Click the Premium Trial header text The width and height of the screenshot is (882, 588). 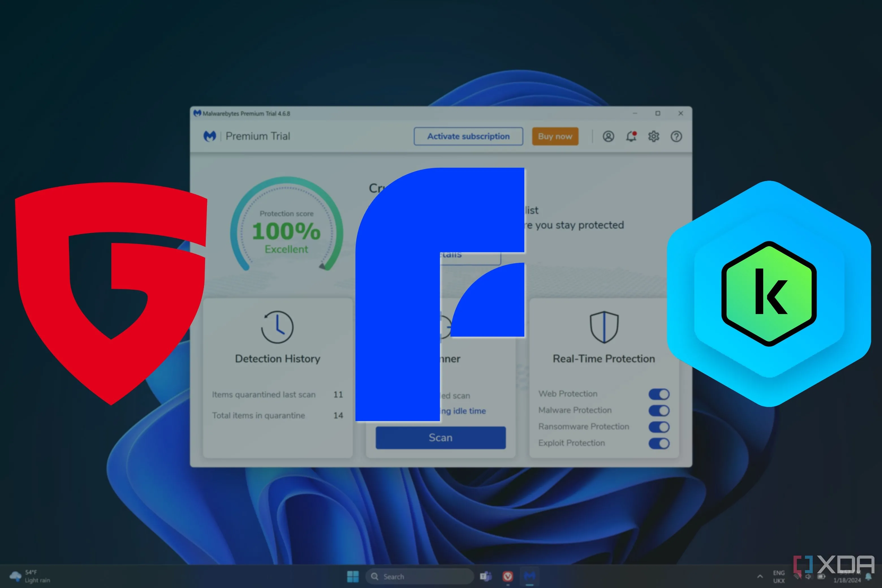(258, 136)
